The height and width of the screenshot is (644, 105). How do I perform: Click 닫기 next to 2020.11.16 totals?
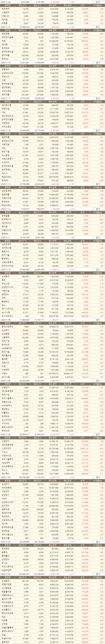coord(98,130)
